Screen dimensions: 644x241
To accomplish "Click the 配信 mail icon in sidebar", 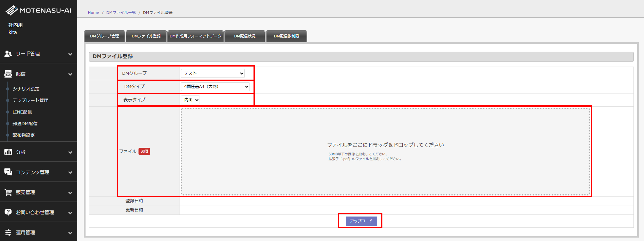I will (8, 74).
